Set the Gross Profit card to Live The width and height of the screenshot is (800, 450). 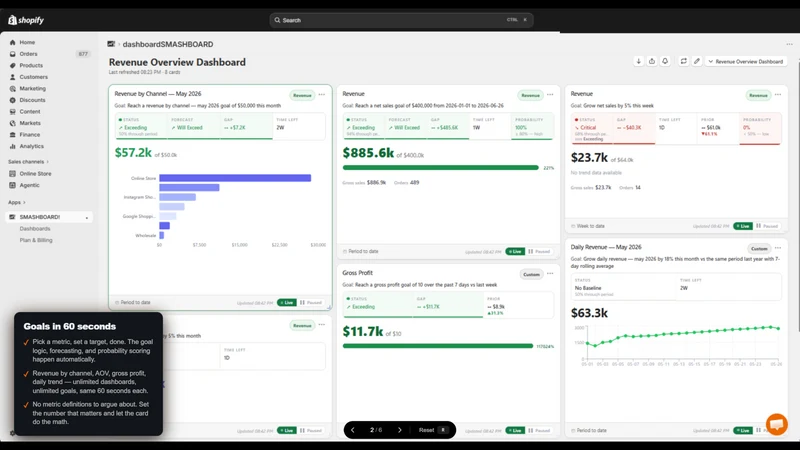pyautogui.click(x=515, y=431)
